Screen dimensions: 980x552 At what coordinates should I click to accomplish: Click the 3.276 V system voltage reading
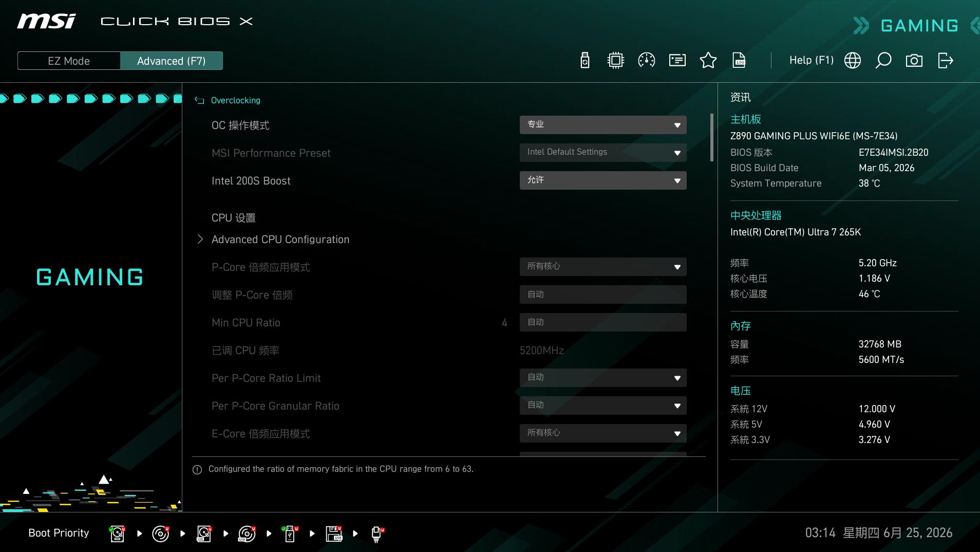tap(874, 440)
